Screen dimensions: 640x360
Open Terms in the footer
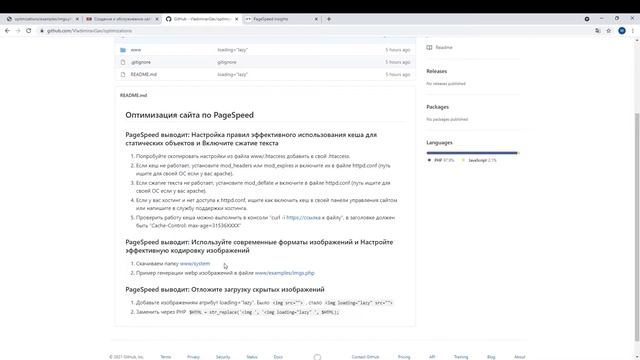coord(165,357)
